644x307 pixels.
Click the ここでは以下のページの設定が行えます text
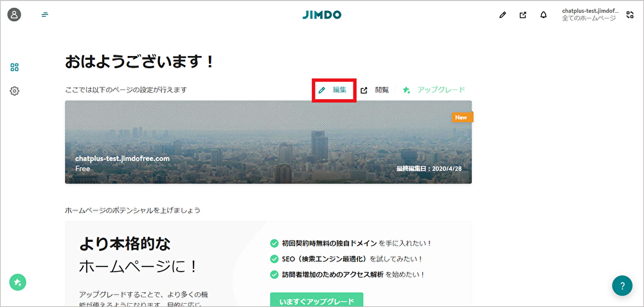tap(126, 89)
